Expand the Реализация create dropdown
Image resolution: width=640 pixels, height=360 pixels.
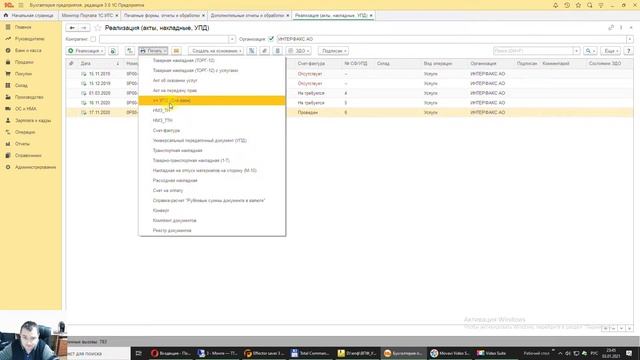(86, 51)
